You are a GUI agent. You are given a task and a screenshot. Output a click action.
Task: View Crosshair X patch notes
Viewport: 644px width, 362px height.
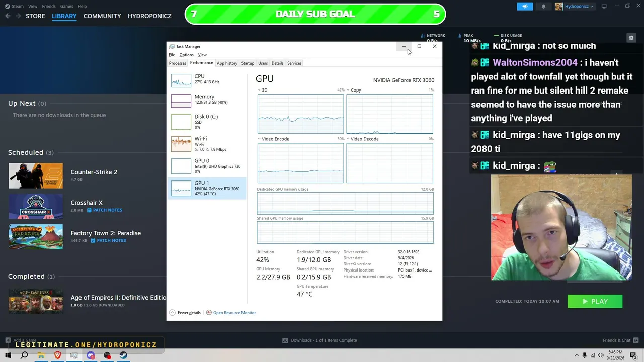[x=105, y=210]
